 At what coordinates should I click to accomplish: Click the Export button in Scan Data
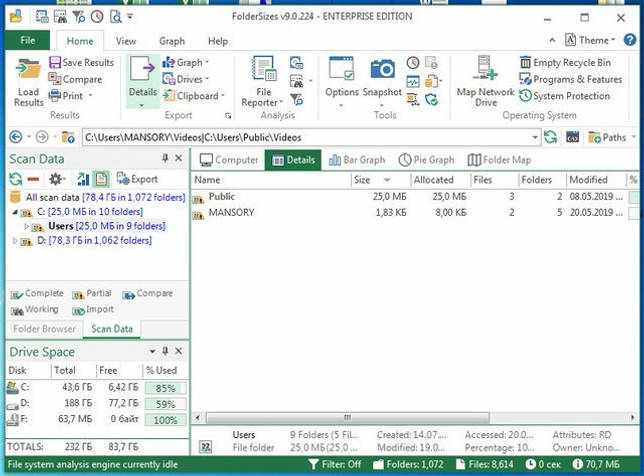(x=137, y=179)
